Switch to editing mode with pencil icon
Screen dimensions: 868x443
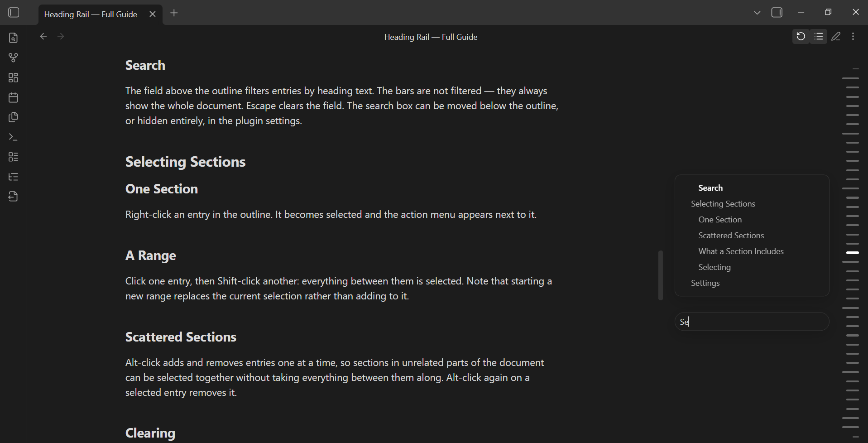[x=836, y=37]
